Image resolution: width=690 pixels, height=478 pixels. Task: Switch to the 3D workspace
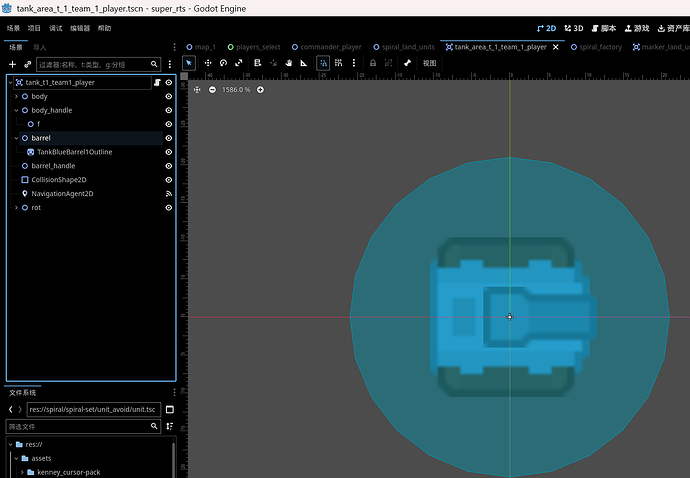coord(572,28)
